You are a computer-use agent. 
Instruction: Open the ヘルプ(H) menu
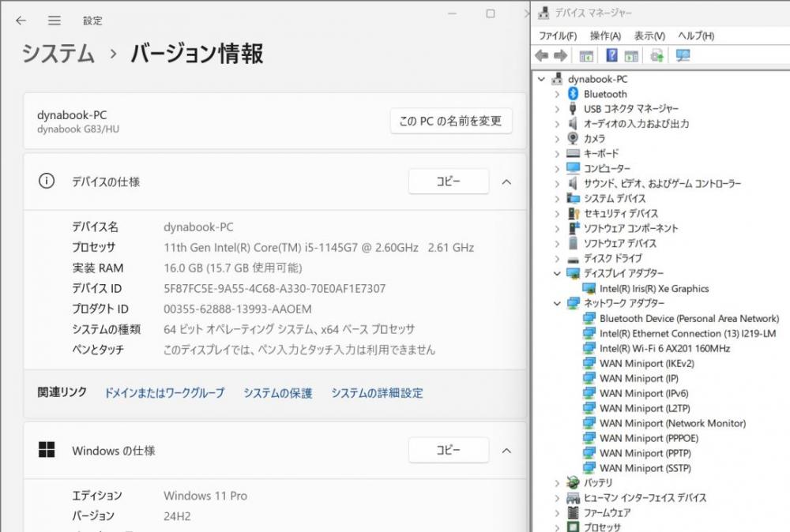tap(696, 36)
